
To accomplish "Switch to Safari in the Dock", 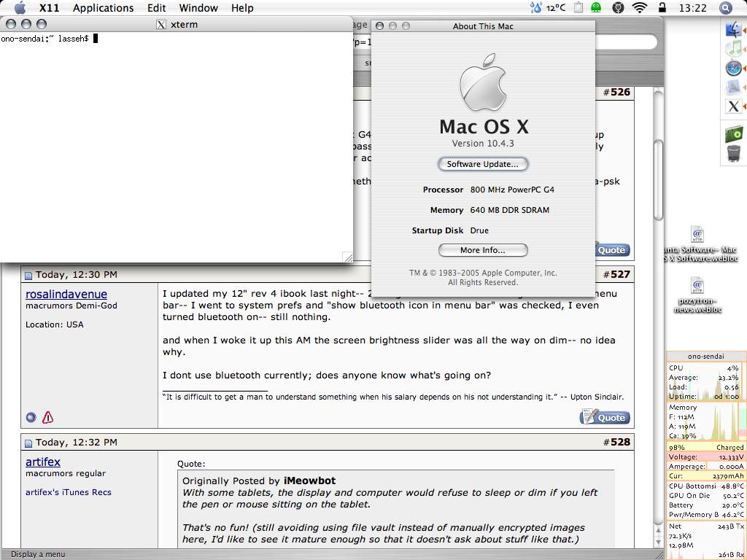I will [733, 68].
